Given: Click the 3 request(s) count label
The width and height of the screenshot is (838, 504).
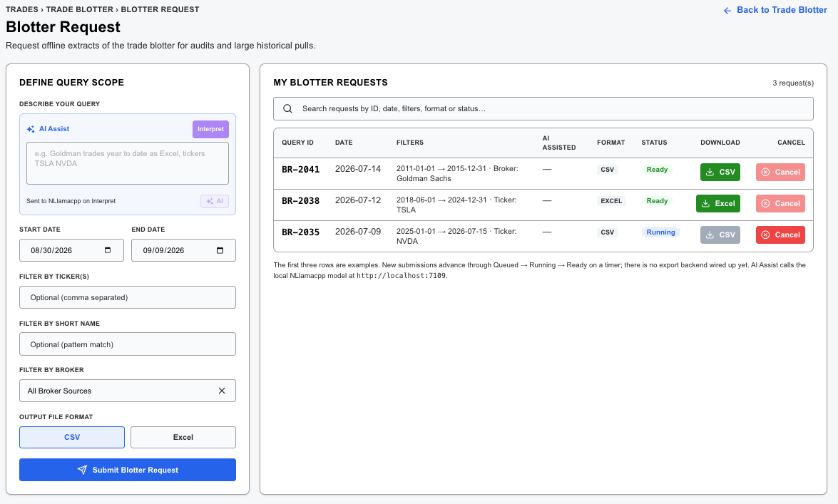Looking at the screenshot, I should pos(793,83).
